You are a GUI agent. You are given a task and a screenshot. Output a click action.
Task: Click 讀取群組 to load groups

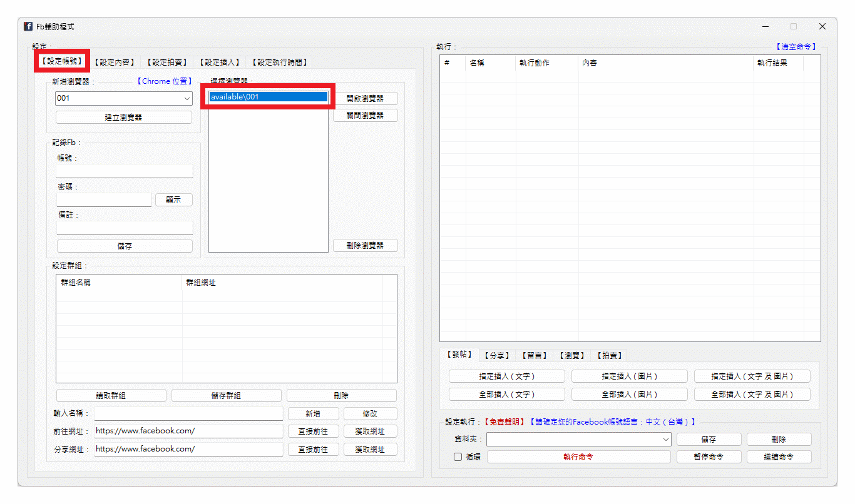click(111, 395)
